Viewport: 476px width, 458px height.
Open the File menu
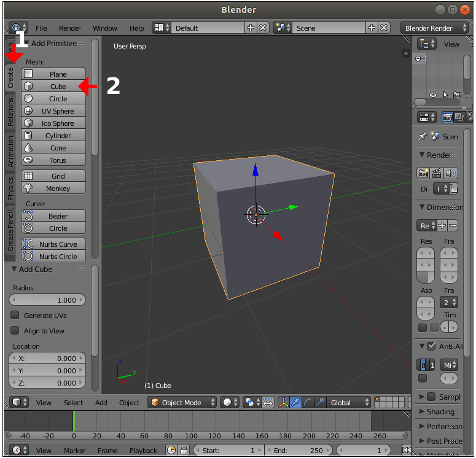[41, 28]
